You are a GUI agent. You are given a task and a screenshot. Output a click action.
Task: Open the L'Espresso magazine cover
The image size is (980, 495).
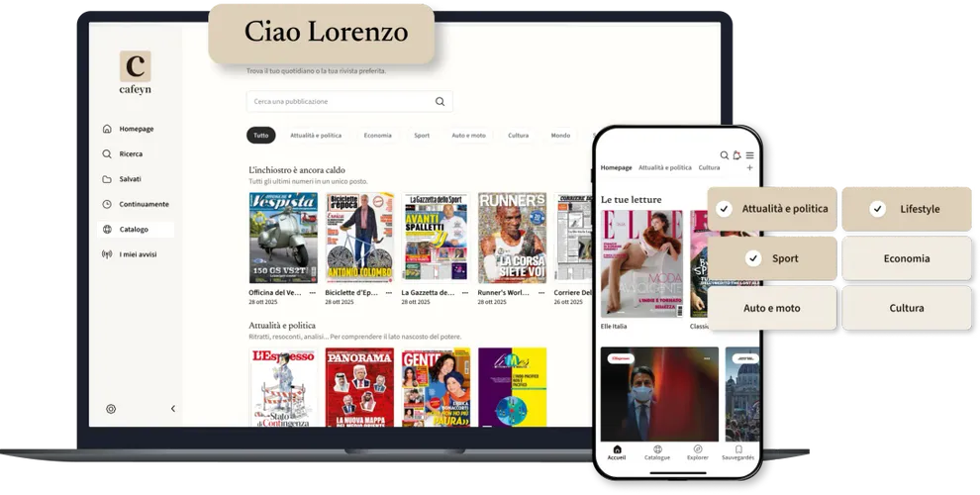click(x=283, y=387)
